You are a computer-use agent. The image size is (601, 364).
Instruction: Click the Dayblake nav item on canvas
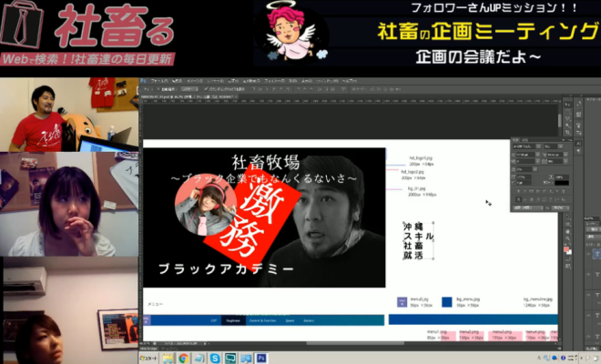point(232,320)
